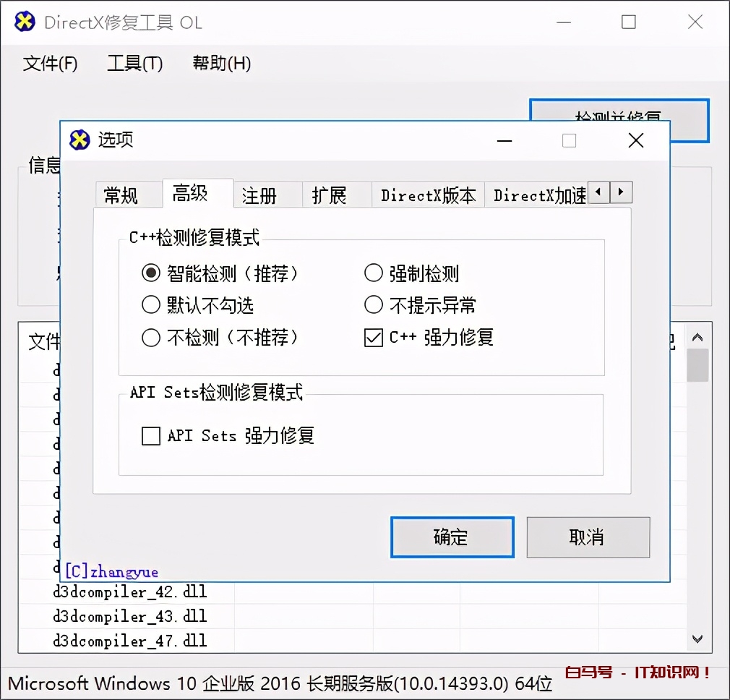
Task: Minimize the 选项 dialog
Action: [504, 140]
